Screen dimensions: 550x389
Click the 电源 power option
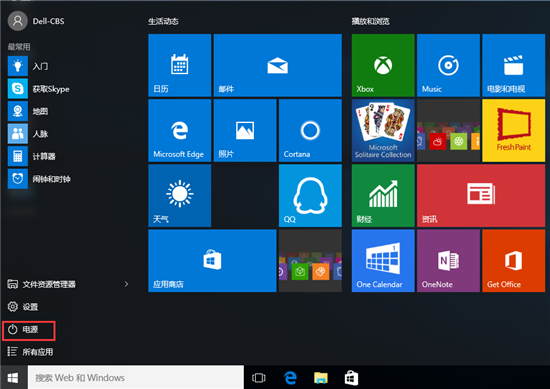coord(29,330)
